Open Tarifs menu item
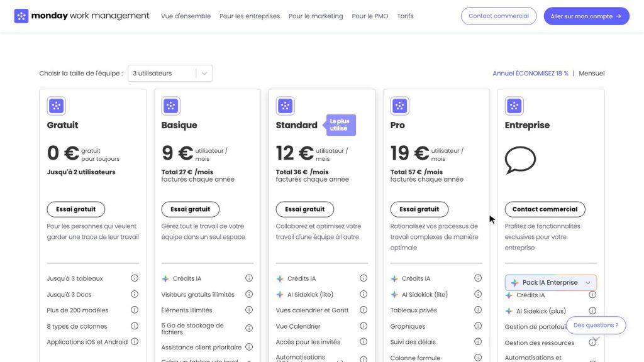The height and width of the screenshot is (362, 644). click(406, 16)
